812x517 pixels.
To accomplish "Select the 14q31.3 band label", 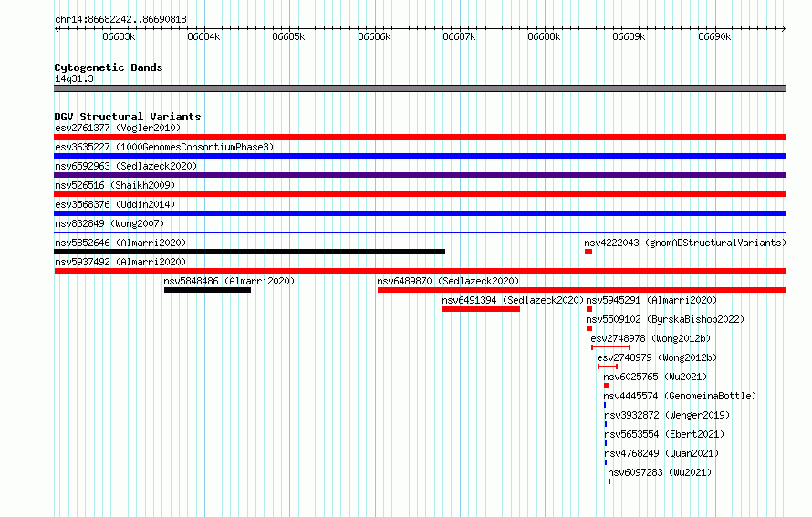I will [x=74, y=78].
